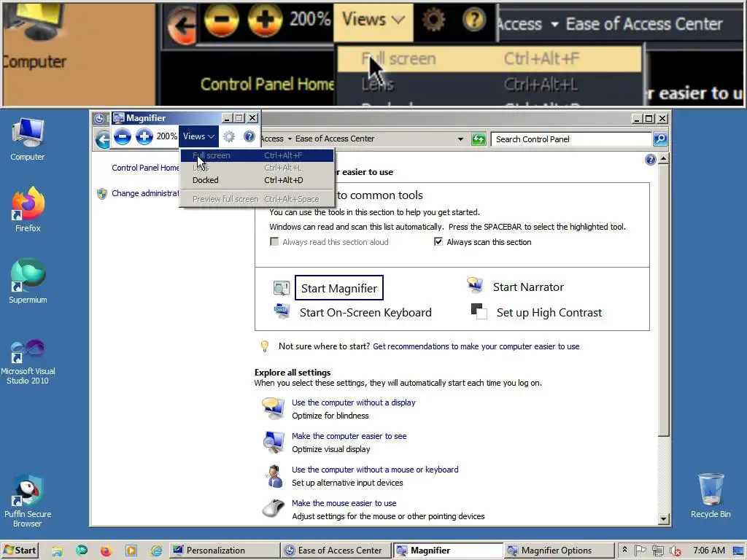Image resolution: width=747 pixels, height=560 pixels.
Task: Open the Start menu
Action: point(20,551)
